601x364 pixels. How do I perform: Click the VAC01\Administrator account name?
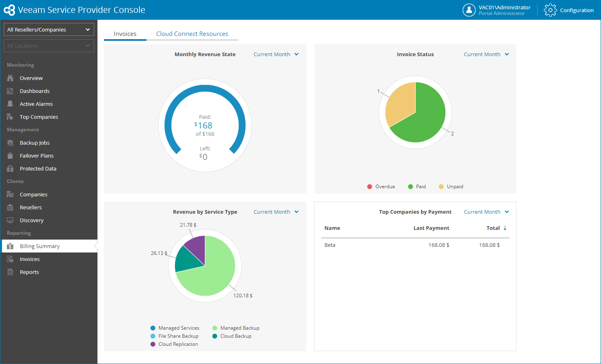pos(504,7)
